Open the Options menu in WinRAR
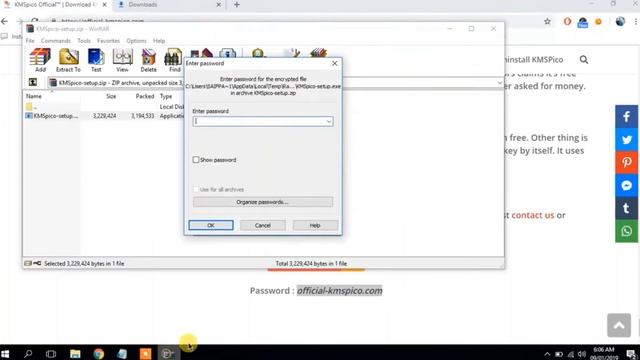This screenshot has height=360, width=640. (x=136, y=41)
